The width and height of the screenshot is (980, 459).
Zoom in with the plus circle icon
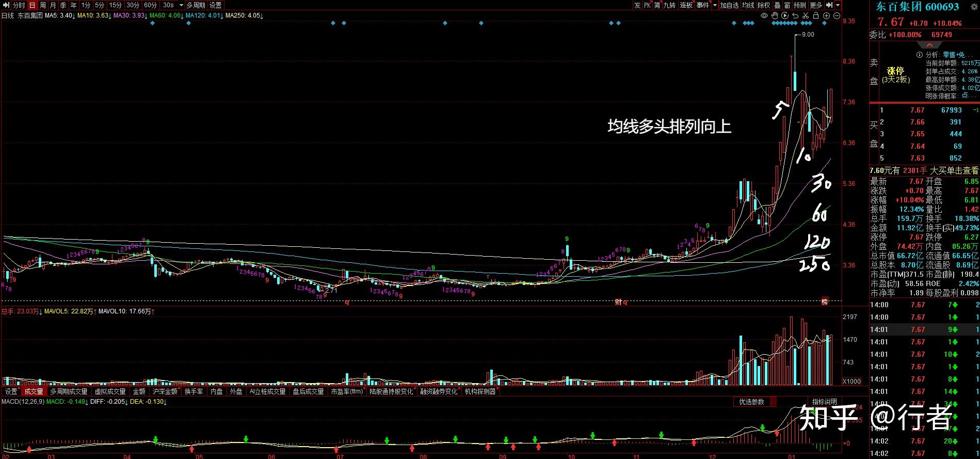[x=826, y=16]
